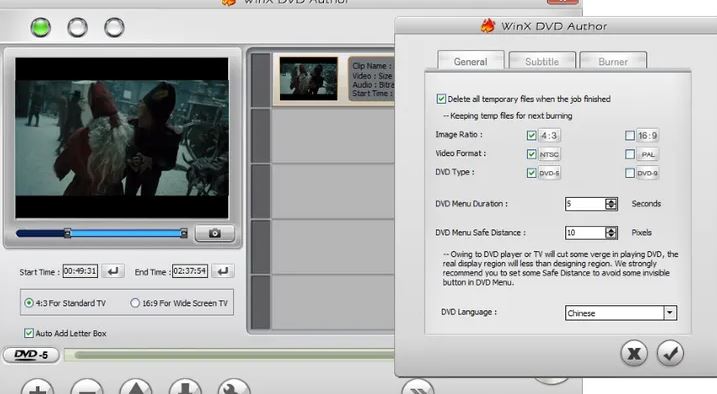Open the DVD Language dropdown
Image resolution: width=717 pixels, height=394 pixels.
click(670, 313)
